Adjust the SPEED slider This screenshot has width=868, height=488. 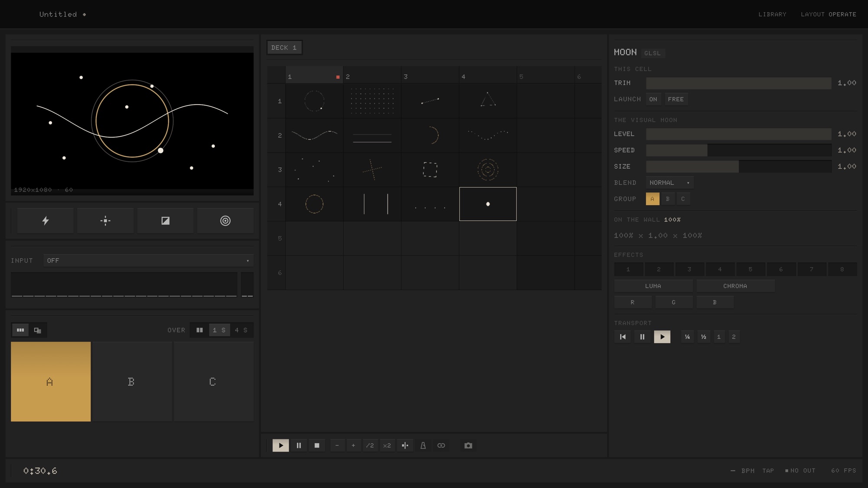pos(739,150)
